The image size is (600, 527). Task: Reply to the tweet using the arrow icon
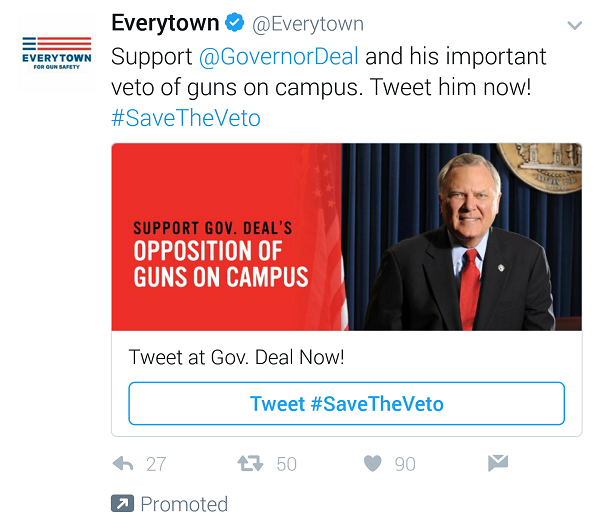124,464
